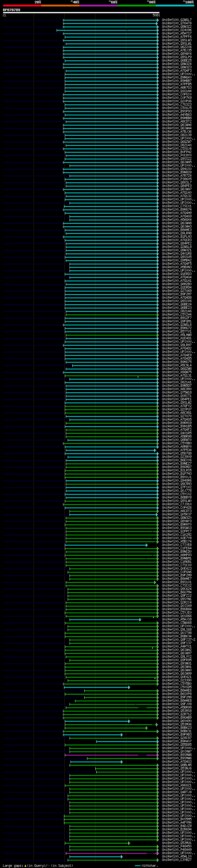This screenshot has height=868, width=197.
Task: Open hit UniRef100_B9SP93
Action: click(177, 111)
